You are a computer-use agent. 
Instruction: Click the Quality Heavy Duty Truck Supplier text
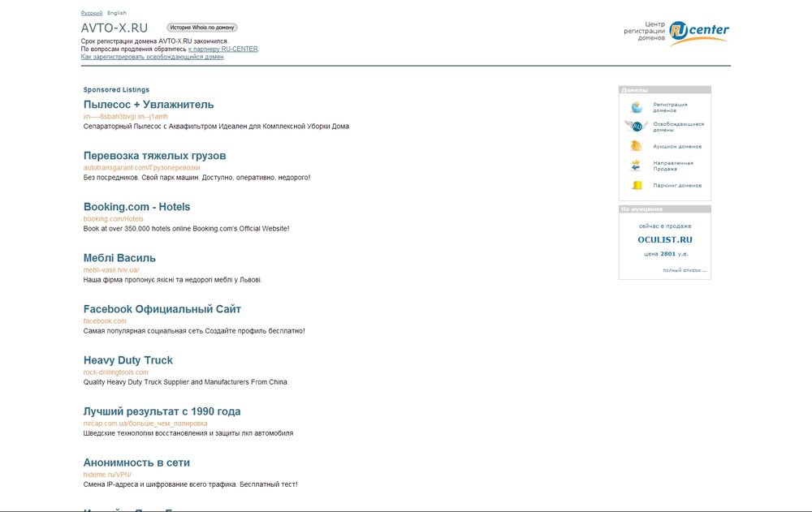click(186, 382)
